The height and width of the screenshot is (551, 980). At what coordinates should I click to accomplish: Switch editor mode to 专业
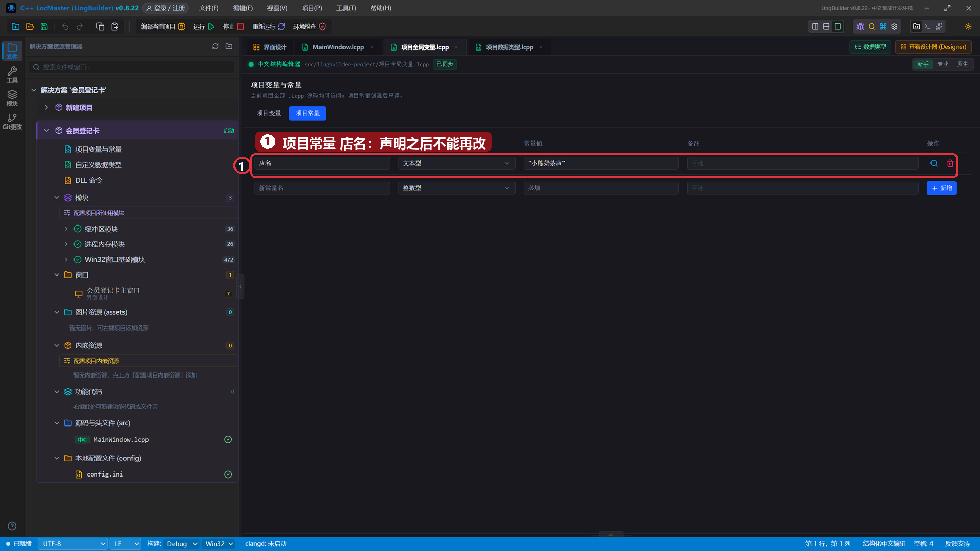pos(942,64)
